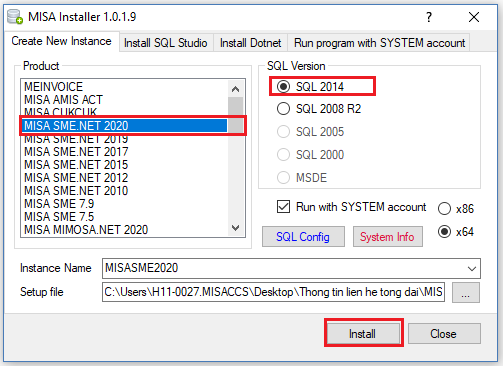Click the Setup file path field
This screenshot has height=366, width=503.
point(273,292)
